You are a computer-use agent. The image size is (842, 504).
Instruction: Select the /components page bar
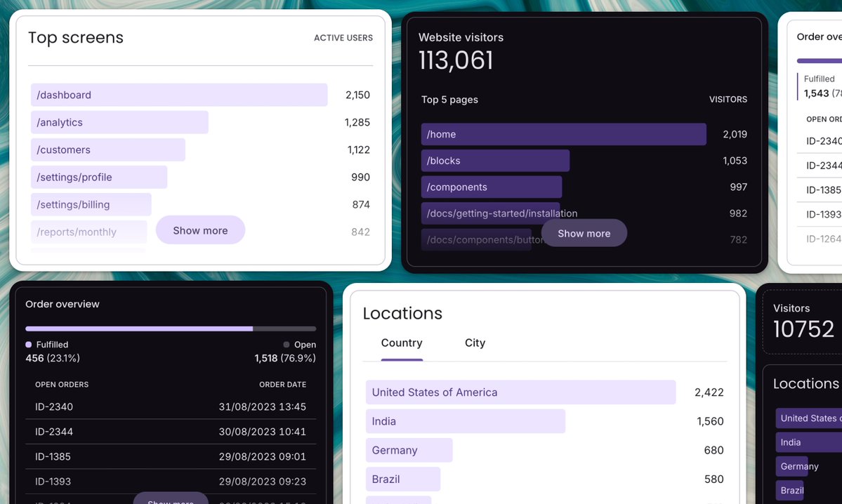coord(492,187)
